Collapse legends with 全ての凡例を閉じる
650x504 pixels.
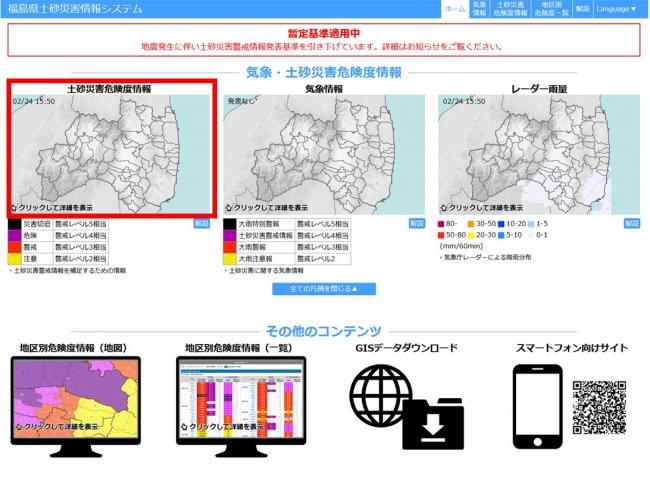pyautogui.click(x=324, y=289)
